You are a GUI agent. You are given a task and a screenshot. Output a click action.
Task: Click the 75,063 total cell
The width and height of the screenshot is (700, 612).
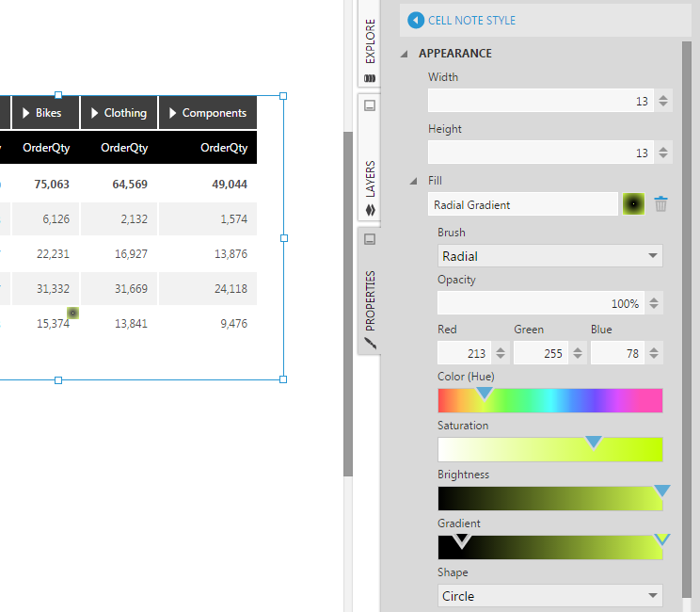[52, 184]
